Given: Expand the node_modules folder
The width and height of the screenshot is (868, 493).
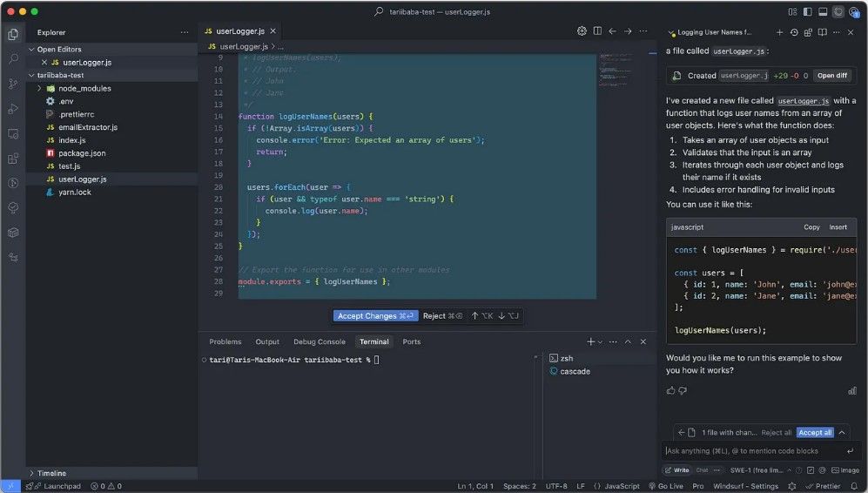Looking at the screenshot, I should [39, 89].
